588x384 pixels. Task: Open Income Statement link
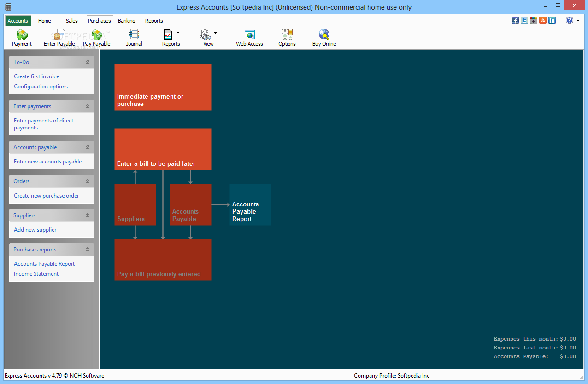pyautogui.click(x=36, y=274)
